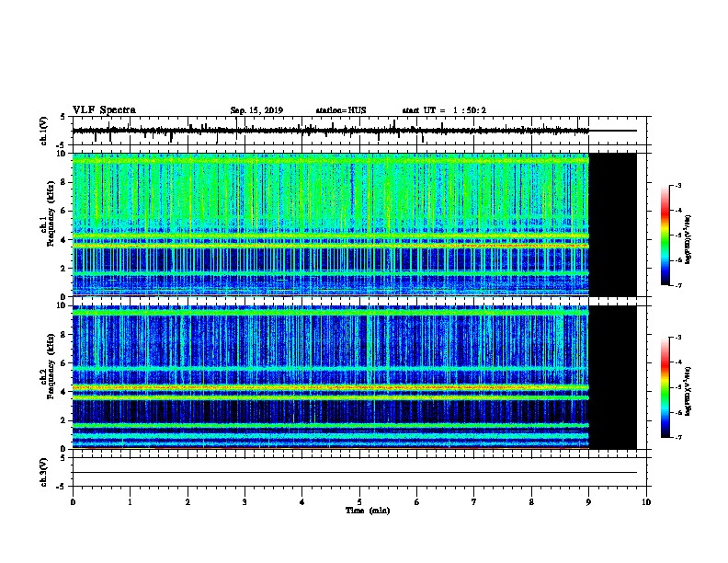Click the "ch.3(V)" waveform axis label
The height and width of the screenshot is (563, 728).
[x=44, y=472]
